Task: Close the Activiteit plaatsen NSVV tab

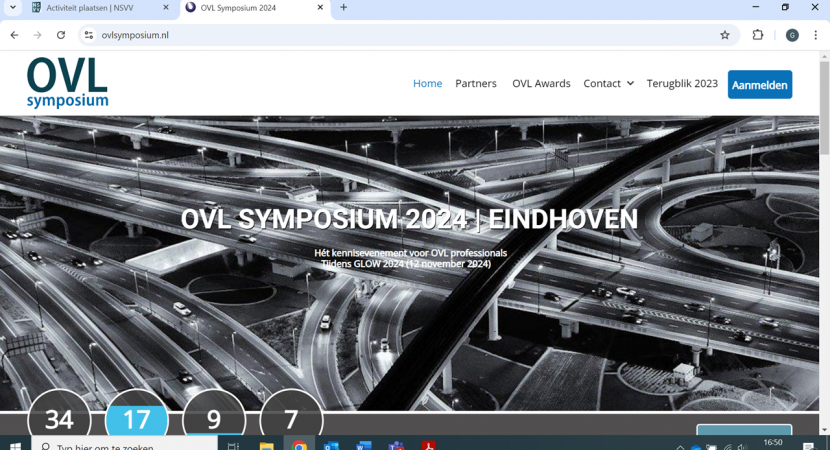Action: (x=166, y=7)
